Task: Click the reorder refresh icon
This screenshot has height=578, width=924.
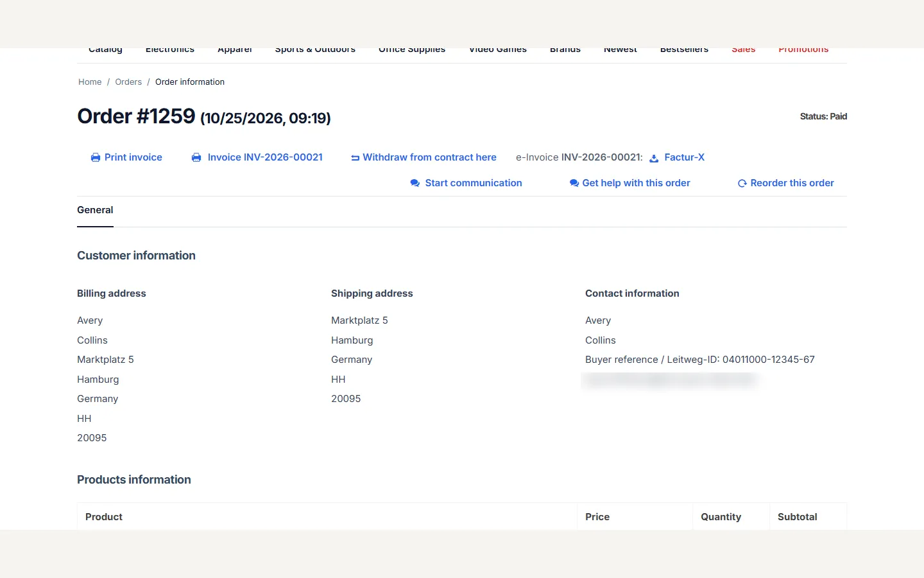Action: click(x=742, y=184)
